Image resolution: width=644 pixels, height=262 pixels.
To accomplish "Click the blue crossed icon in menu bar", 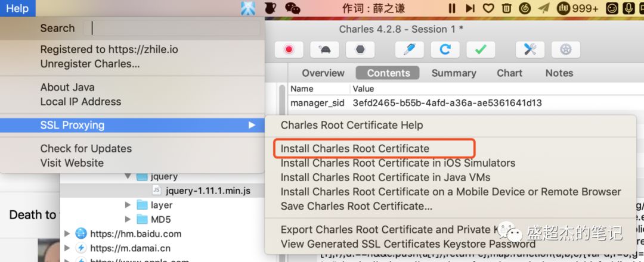I will 248,8.
